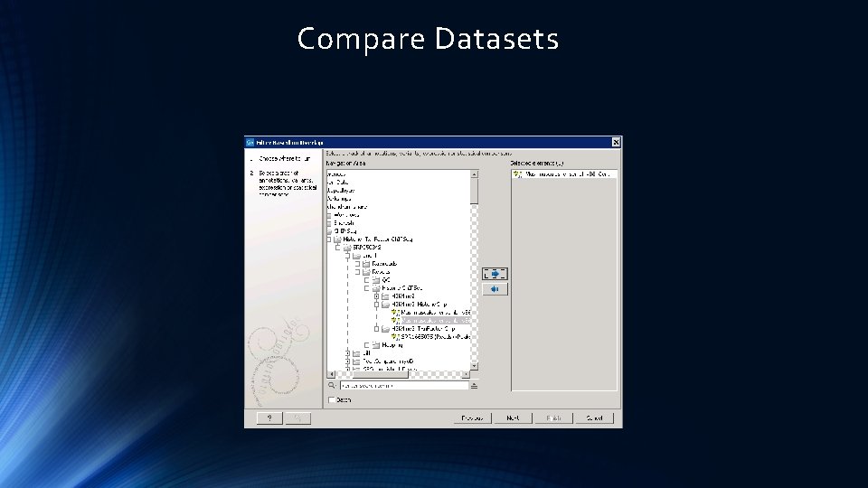Open help with question mark button
Viewport: 868px width, 488px height.
269,418
